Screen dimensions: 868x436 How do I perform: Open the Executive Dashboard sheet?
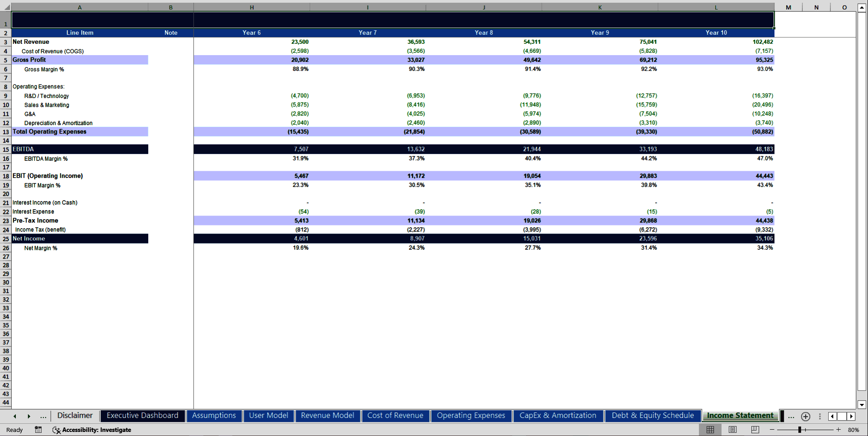pos(142,415)
